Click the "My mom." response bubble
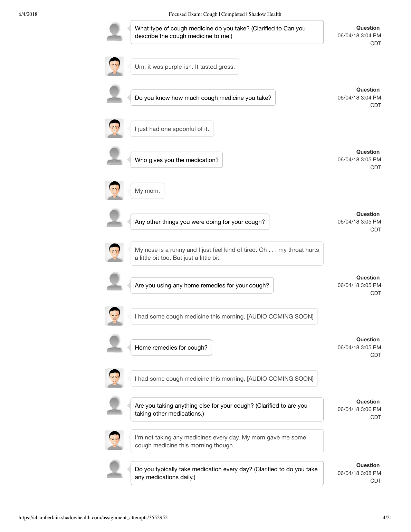411x532 pixels. [x=147, y=191]
